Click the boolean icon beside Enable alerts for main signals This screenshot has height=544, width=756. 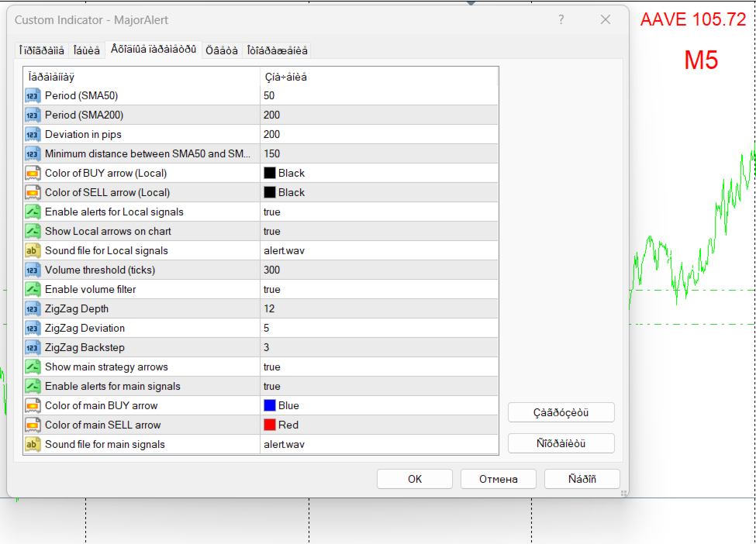tap(33, 386)
